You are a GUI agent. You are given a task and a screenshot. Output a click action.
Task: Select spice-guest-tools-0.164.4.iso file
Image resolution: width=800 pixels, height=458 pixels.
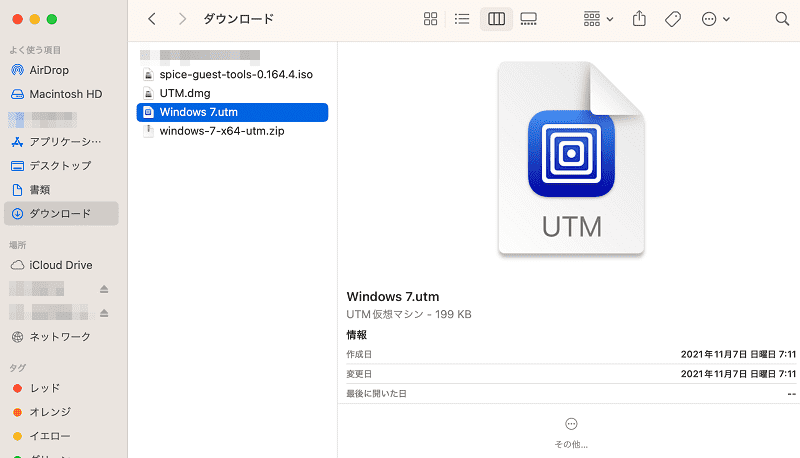[x=232, y=74]
